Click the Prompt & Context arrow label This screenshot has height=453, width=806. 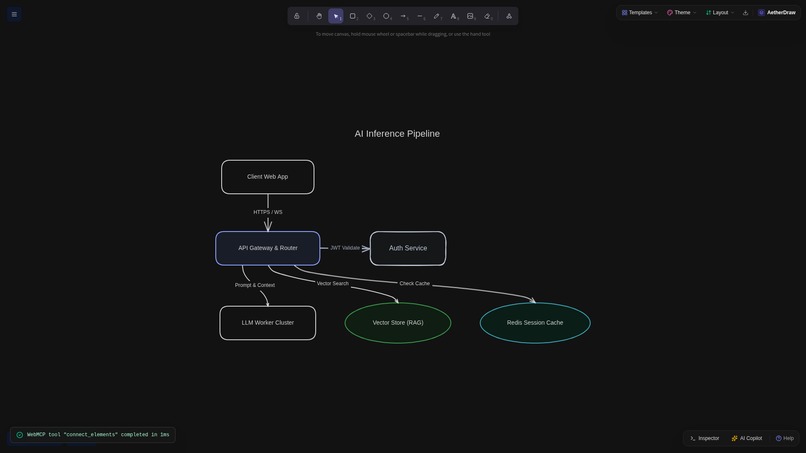[x=255, y=285]
